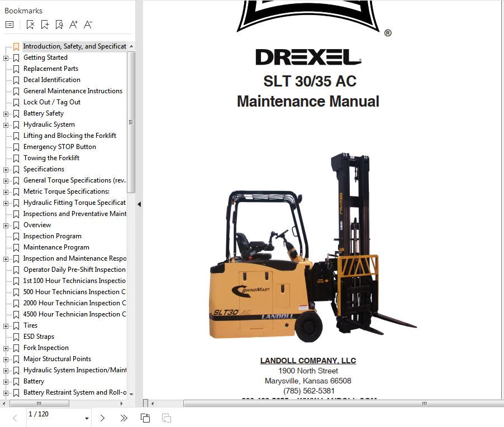The height and width of the screenshot is (427, 504).
Task: Open the Lock Out / Tag Out bookmark
Action: (52, 102)
